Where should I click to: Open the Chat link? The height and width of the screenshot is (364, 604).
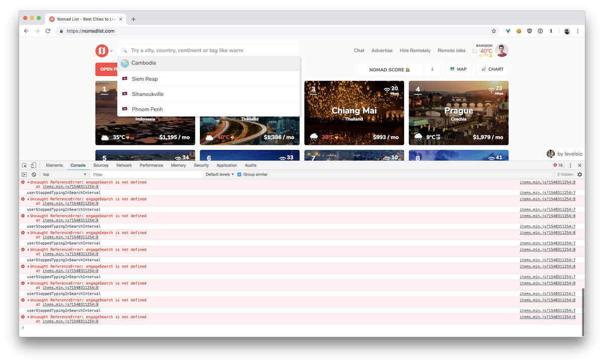coord(359,50)
